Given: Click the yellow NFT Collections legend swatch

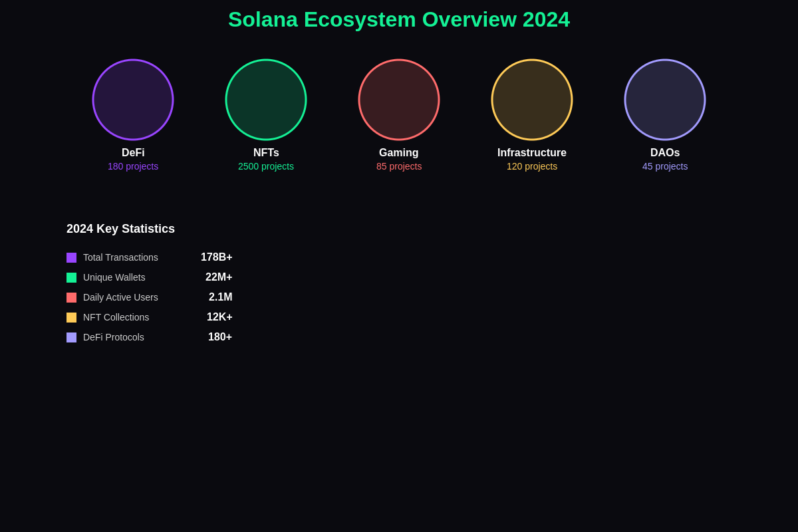Looking at the screenshot, I should click(71, 317).
